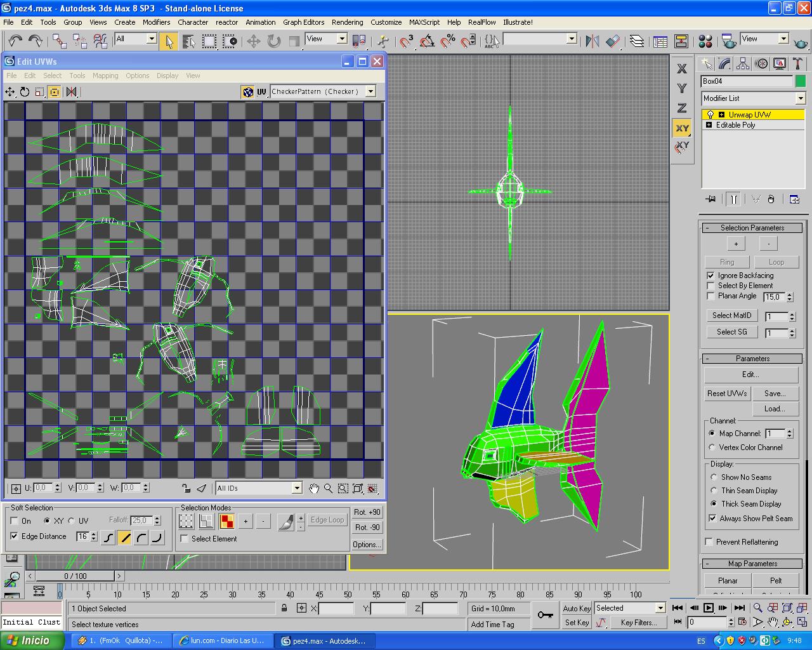The height and width of the screenshot is (650, 812).
Task: Expand Editable Poly stack entry
Action: click(709, 125)
